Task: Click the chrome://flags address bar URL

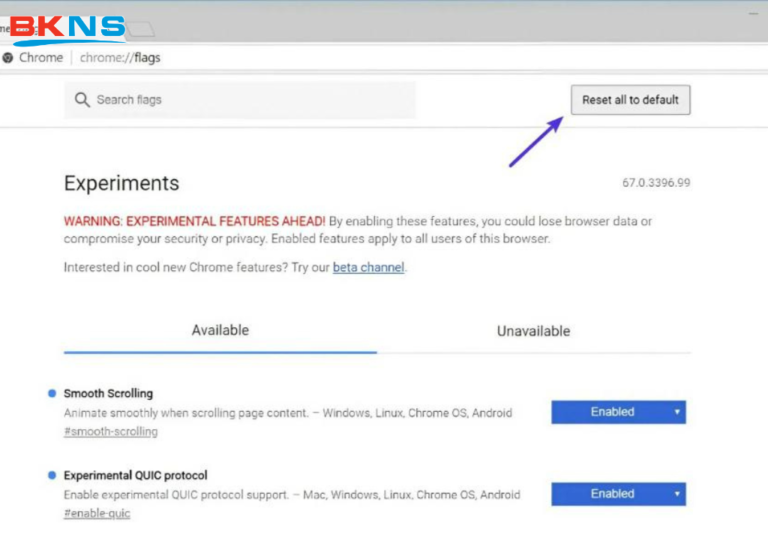Action: [x=120, y=58]
